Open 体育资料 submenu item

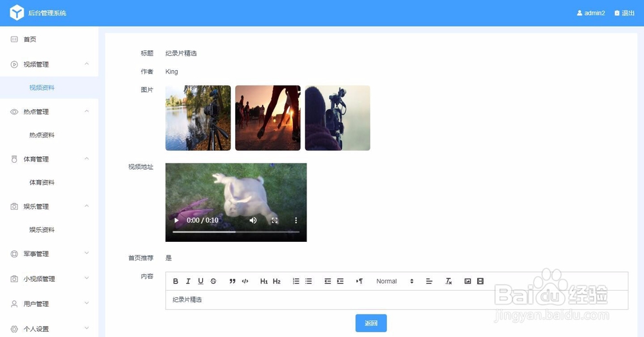pyautogui.click(x=49, y=183)
